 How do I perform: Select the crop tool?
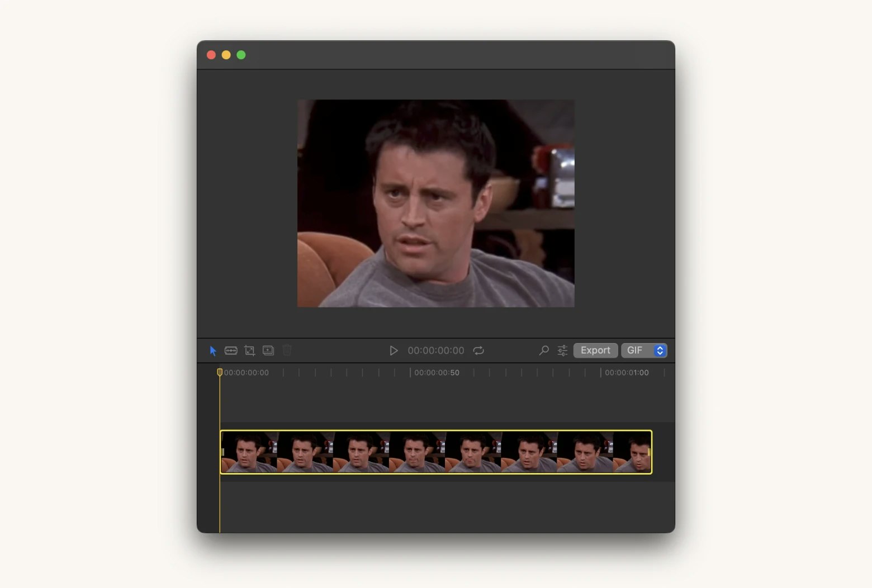click(250, 350)
